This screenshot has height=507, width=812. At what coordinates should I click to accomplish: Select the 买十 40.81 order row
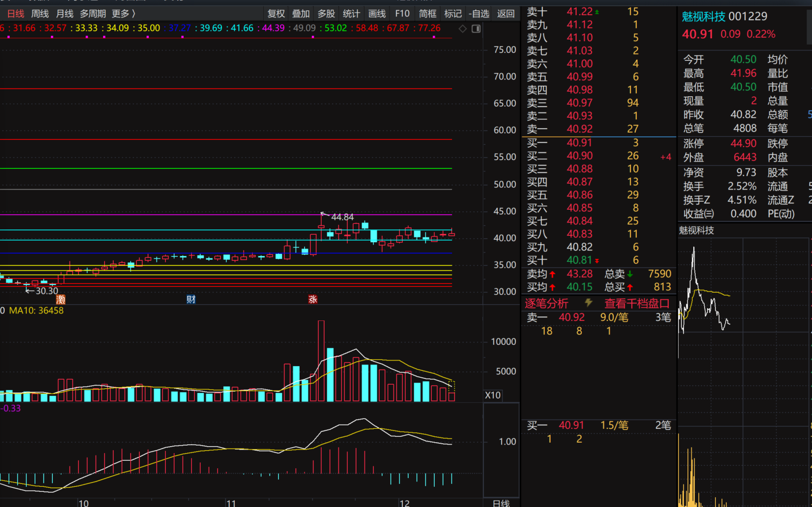(x=599, y=260)
